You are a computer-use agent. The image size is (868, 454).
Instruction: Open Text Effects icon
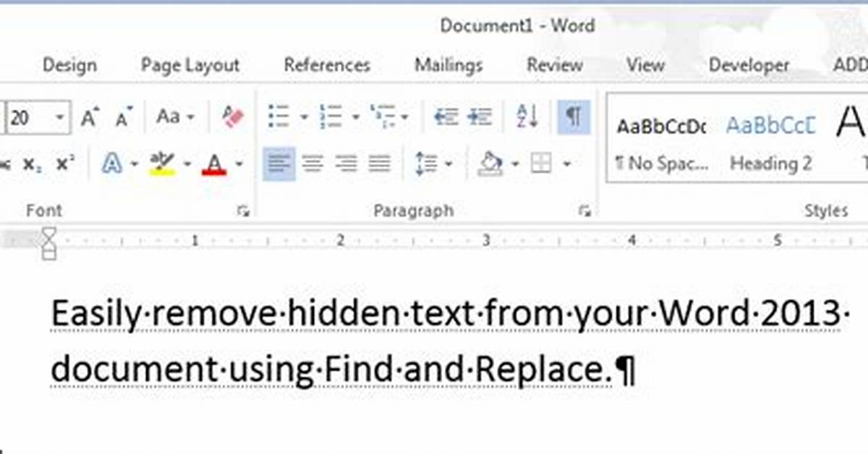[x=111, y=164]
